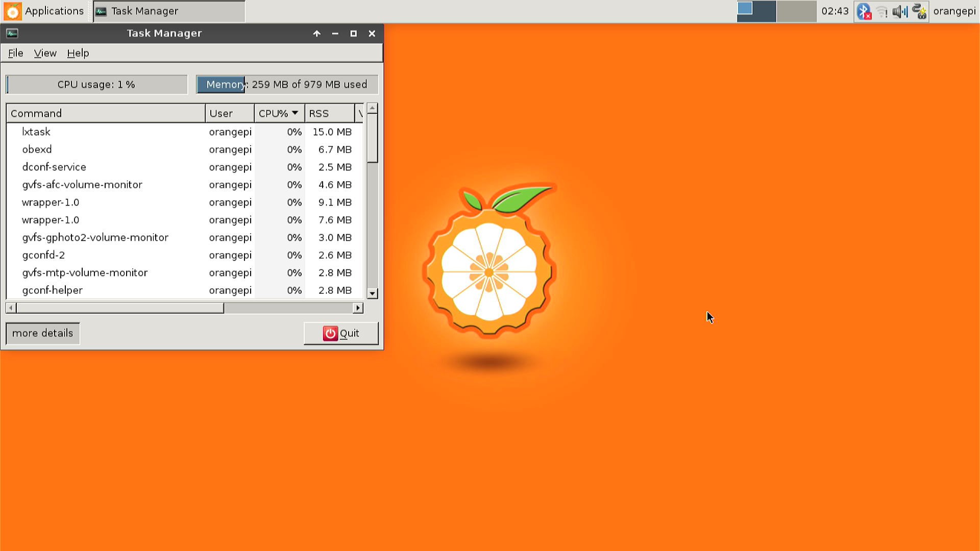This screenshot has height=551, width=980.
Task: Open the orangepi user menu
Action: [954, 11]
